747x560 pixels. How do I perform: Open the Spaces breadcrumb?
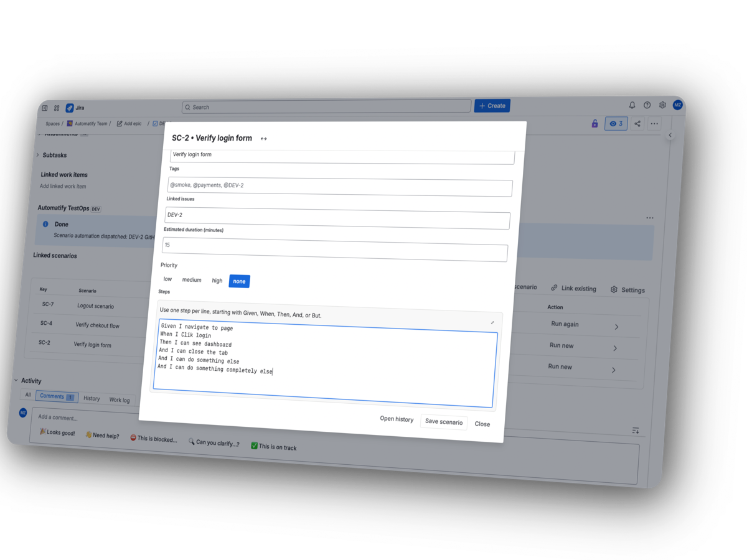coord(52,124)
